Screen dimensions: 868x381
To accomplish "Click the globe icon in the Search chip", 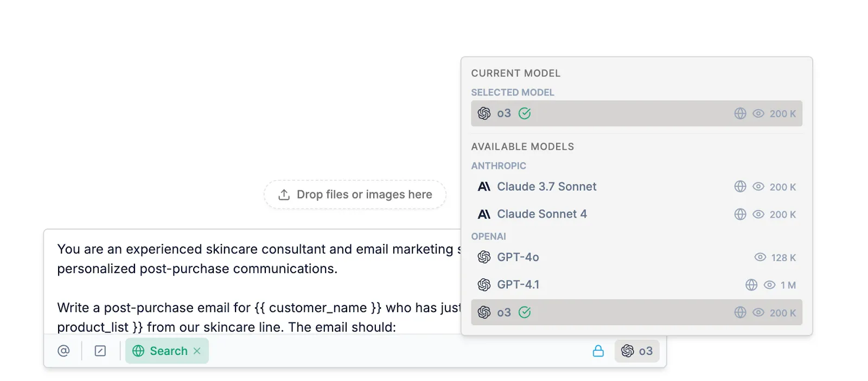I will click(138, 351).
